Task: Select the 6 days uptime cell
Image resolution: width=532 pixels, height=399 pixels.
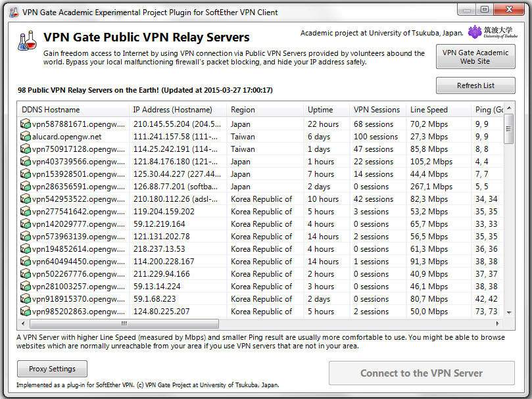Action: [x=319, y=136]
